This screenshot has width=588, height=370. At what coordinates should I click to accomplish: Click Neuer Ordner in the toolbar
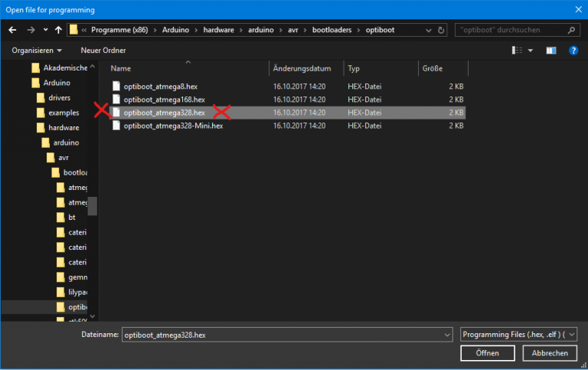(103, 50)
